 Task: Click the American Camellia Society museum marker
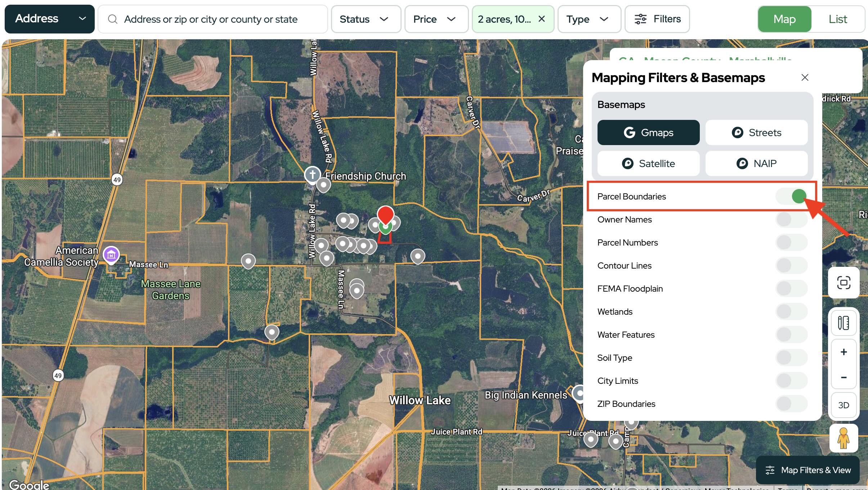coord(111,255)
